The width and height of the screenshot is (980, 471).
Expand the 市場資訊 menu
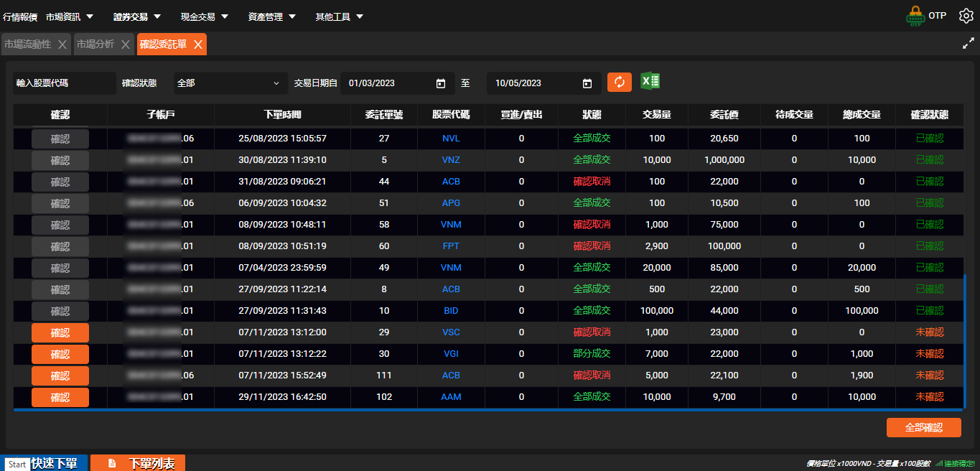click(70, 17)
